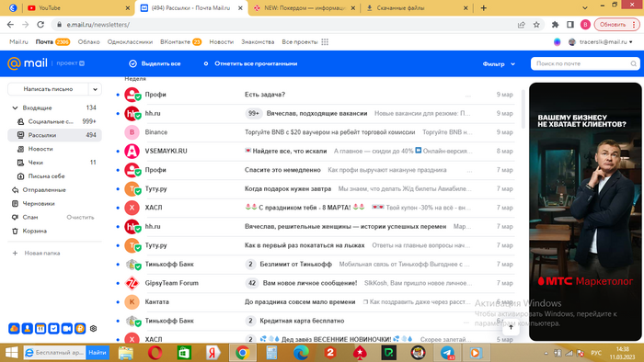The width and height of the screenshot is (644, 362).
Task: Open Облако in the top portal menu
Action: [x=88, y=42]
